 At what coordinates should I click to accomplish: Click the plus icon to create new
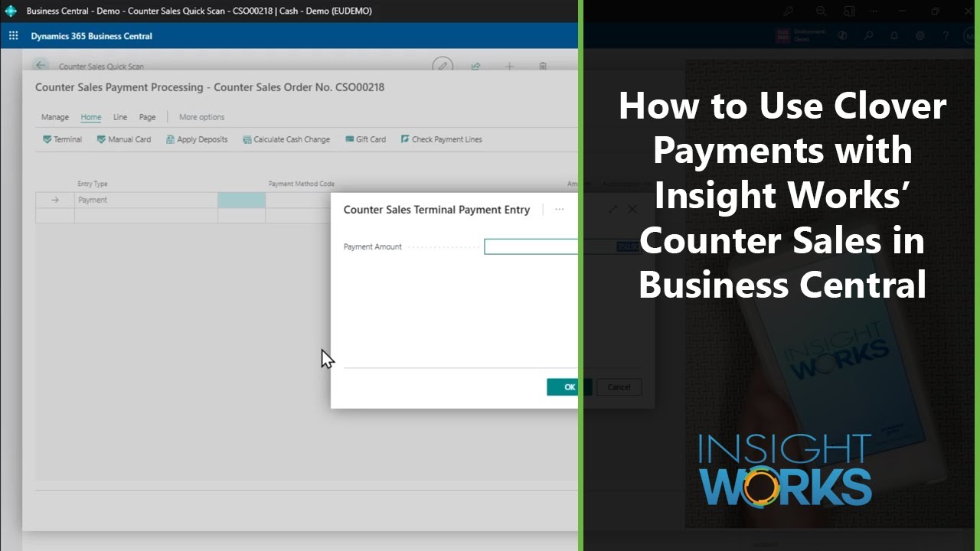coord(509,67)
